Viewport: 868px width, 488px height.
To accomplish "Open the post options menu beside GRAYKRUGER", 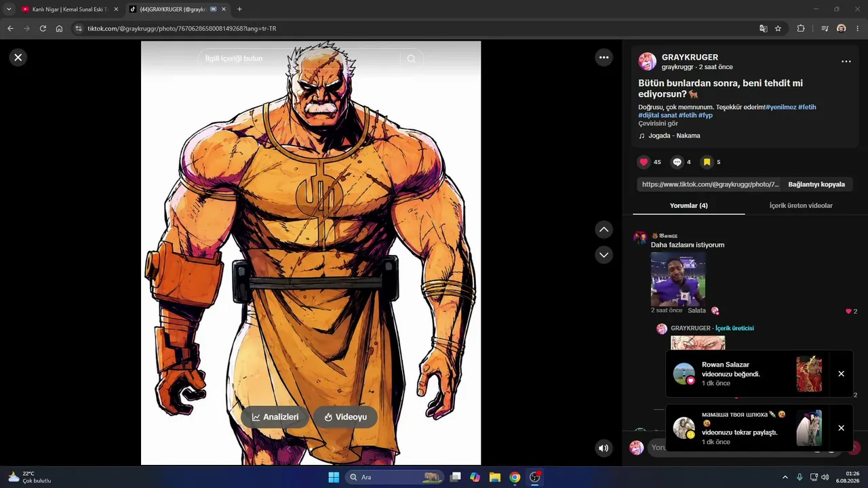I will click(846, 62).
